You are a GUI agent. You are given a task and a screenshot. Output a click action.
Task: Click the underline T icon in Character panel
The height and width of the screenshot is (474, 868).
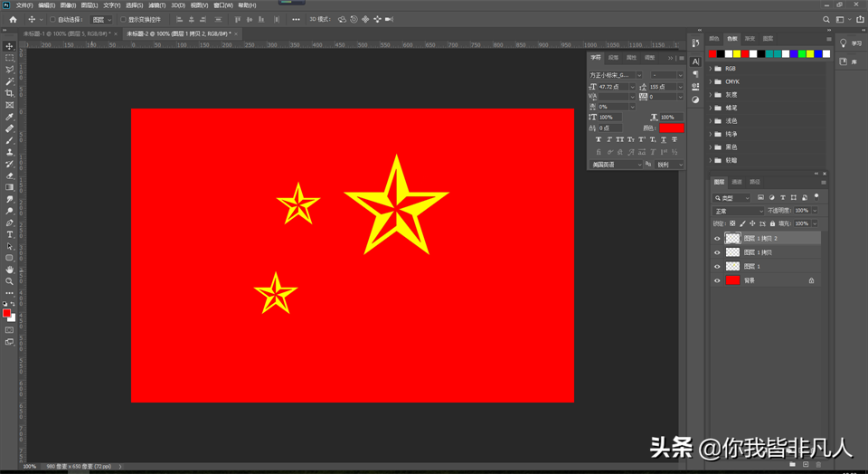[664, 139]
